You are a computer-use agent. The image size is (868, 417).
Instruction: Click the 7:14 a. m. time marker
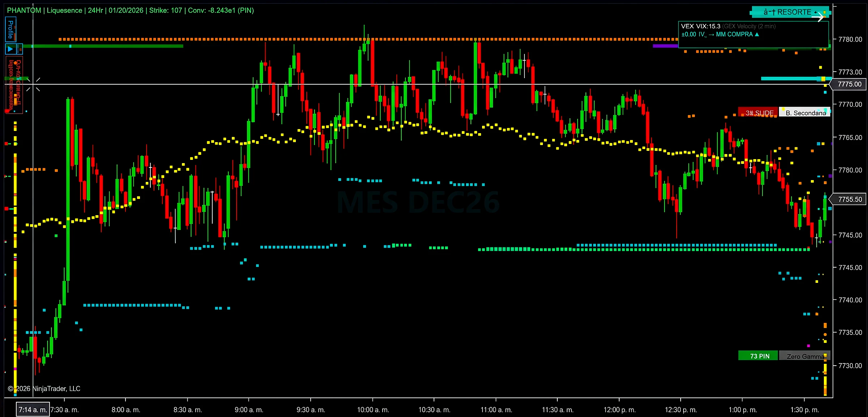(33, 410)
